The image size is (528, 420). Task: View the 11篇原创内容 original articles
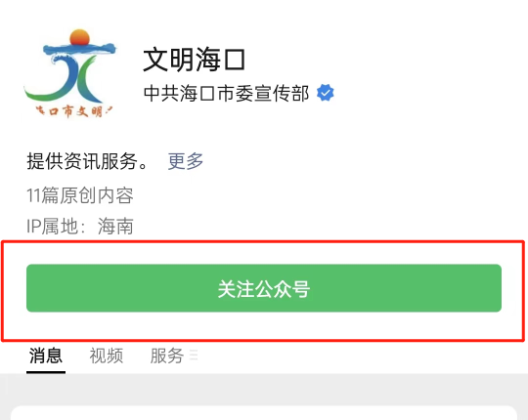click(x=80, y=195)
